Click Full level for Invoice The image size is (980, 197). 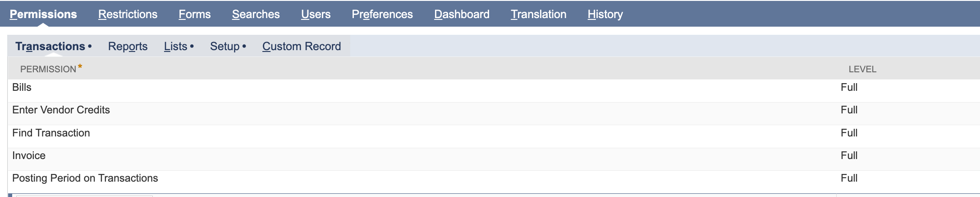[x=849, y=156]
